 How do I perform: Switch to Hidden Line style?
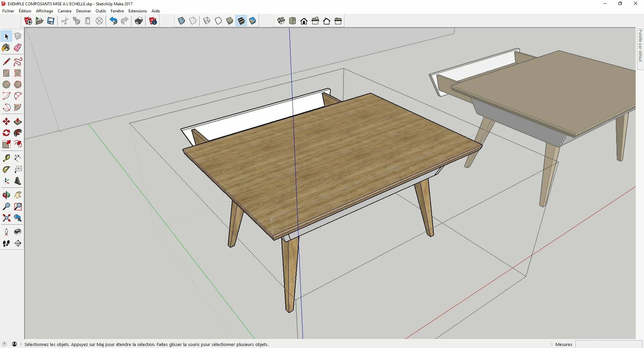218,21
